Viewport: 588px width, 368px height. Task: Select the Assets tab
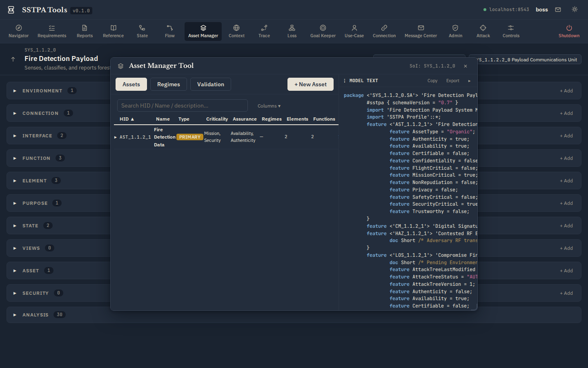pos(131,84)
